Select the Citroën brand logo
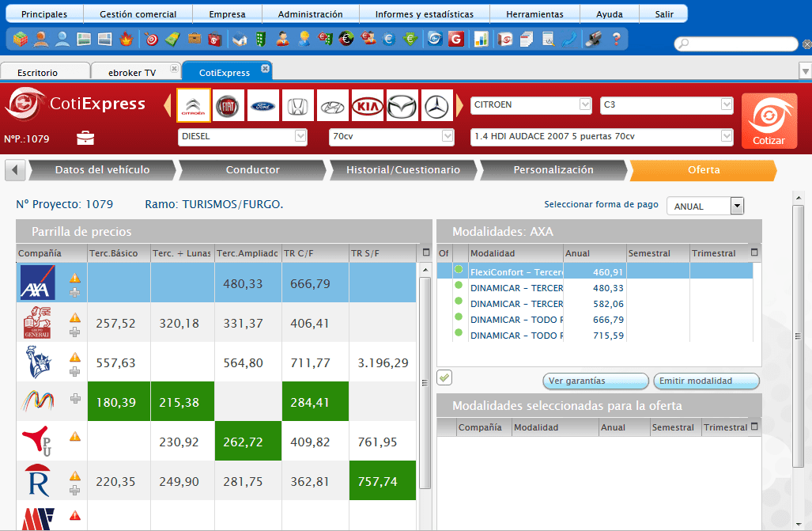Image resolution: width=812 pixels, height=531 pixels. click(x=194, y=105)
